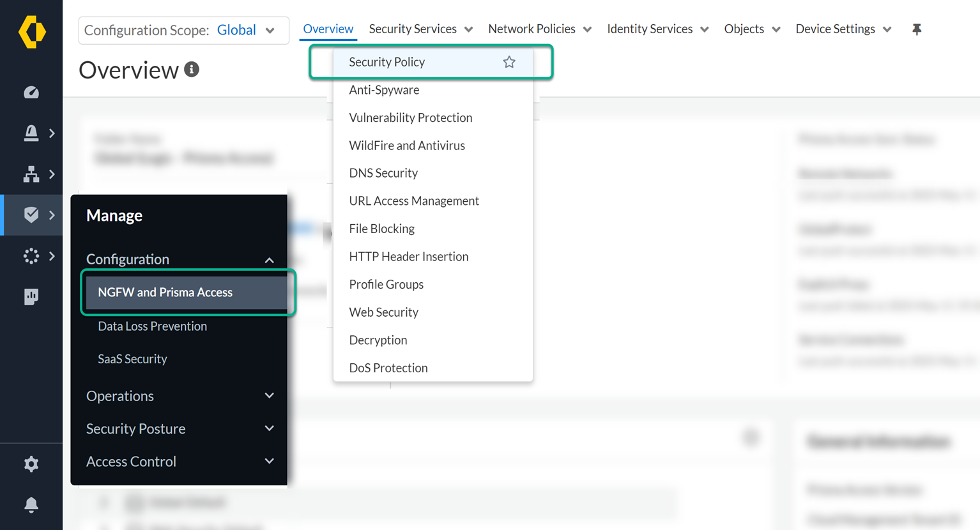
Task: Select the network topology sidebar icon
Action: click(31, 174)
